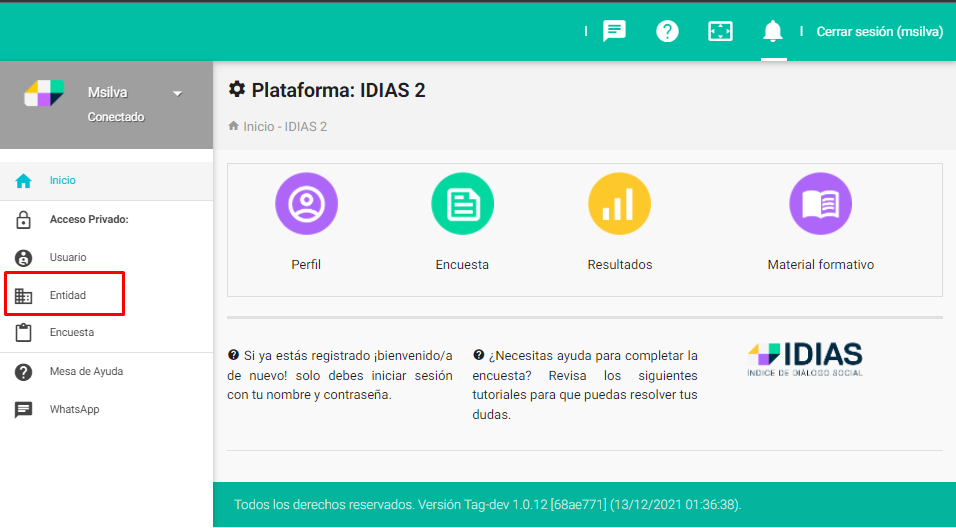Click the chat icon beside WhatsApp
Image resolution: width=956 pixels, height=528 pixels.
(x=23, y=410)
